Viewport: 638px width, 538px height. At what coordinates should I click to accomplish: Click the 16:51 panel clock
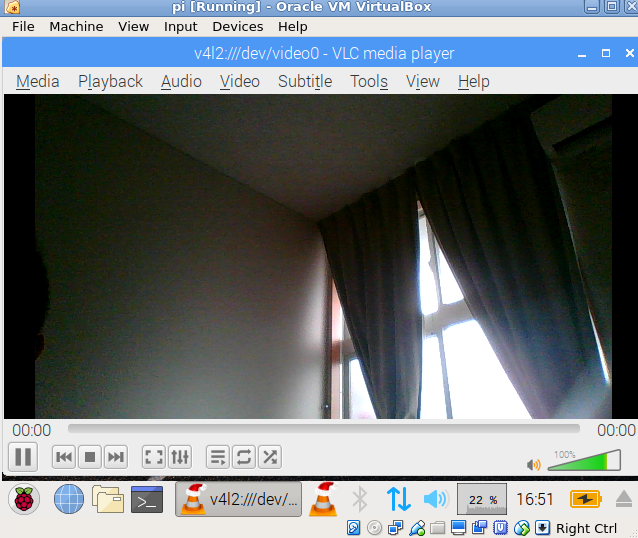[x=535, y=499]
